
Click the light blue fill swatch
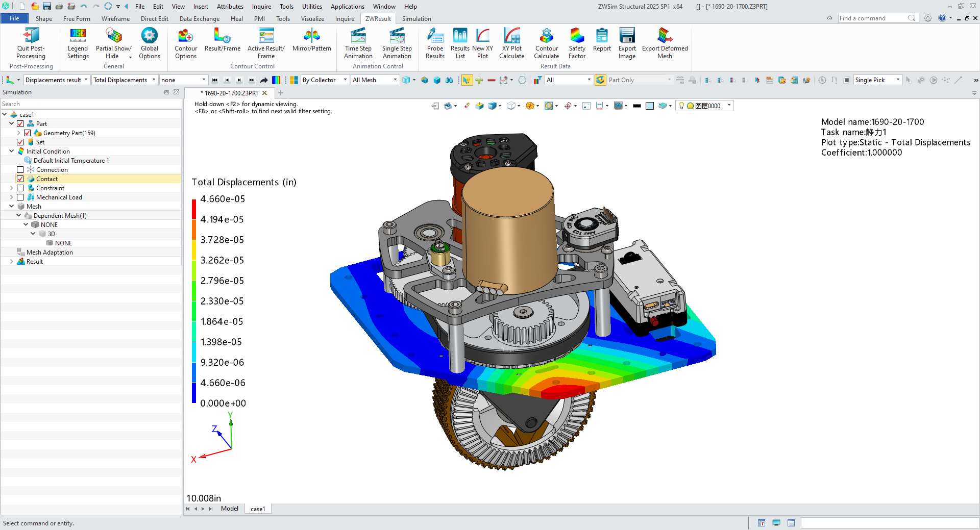[650, 106]
